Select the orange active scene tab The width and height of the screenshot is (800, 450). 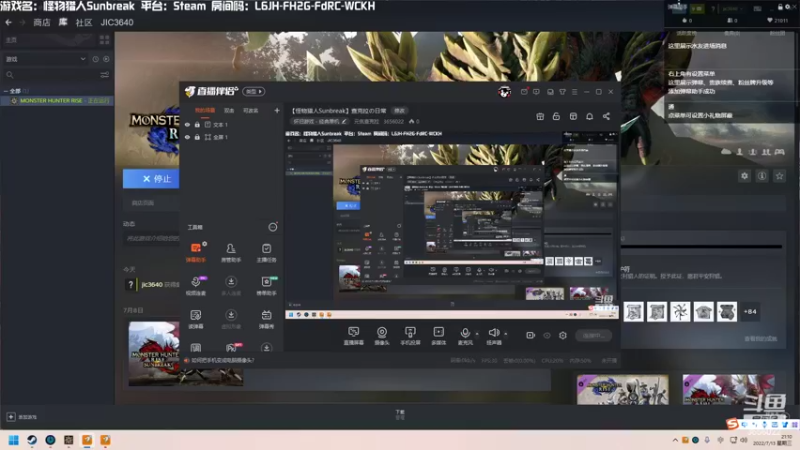[x=205, y=111]
